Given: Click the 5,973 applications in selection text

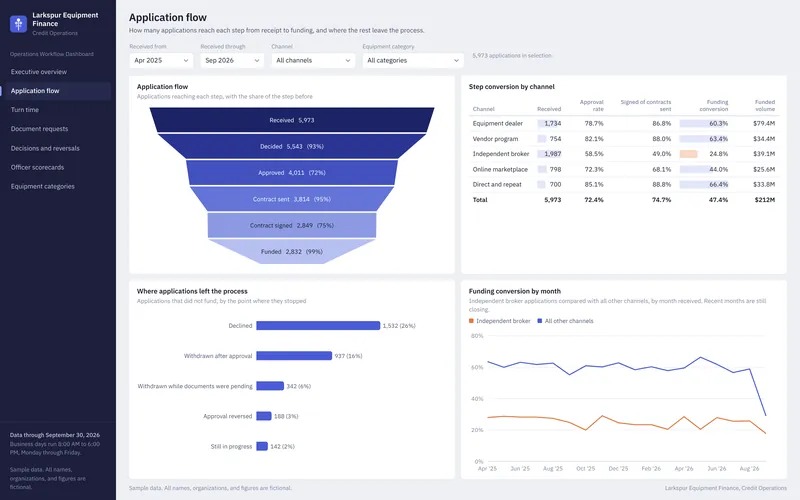Looking at the screenshot, I should 512,56.
